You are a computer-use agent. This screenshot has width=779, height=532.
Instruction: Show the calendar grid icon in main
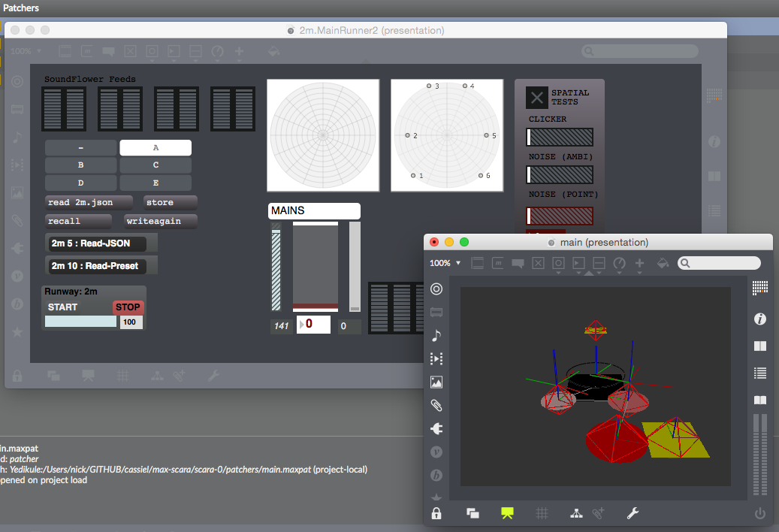pos(760,288)
